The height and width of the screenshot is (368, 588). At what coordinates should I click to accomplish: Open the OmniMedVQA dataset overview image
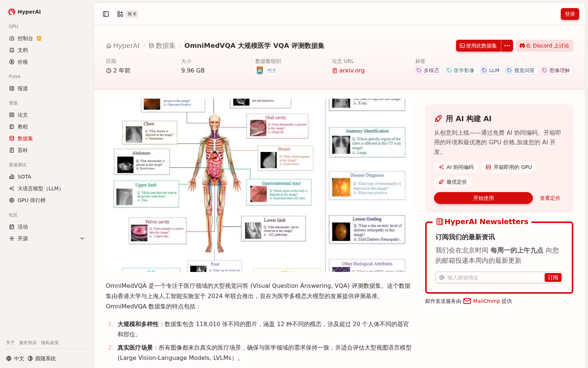[259, 185]
